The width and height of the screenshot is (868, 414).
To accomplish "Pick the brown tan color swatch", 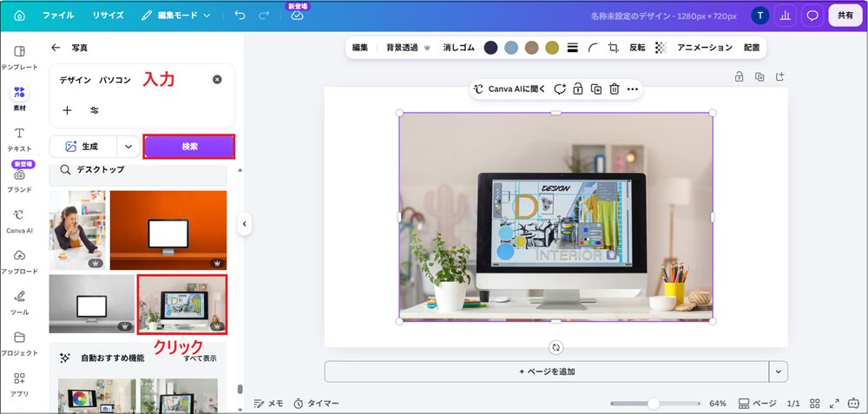I will [531, 48].
